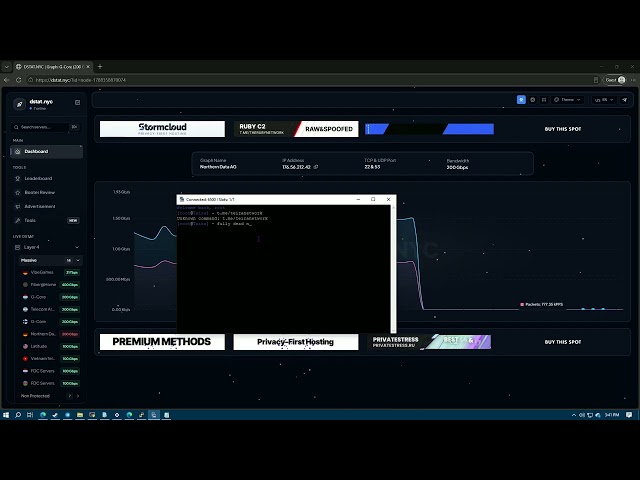Open the PRIVATESTRESS banner ad

(429, 342)
